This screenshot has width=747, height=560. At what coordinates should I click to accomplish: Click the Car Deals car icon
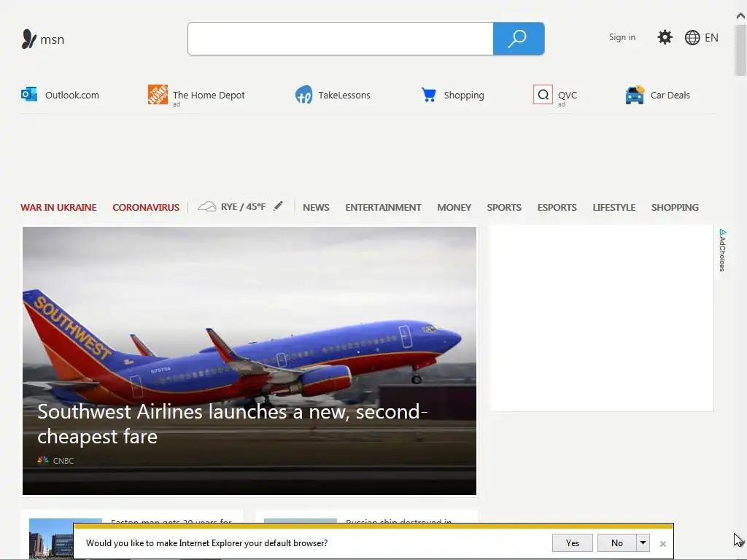[x=635, y=95]
